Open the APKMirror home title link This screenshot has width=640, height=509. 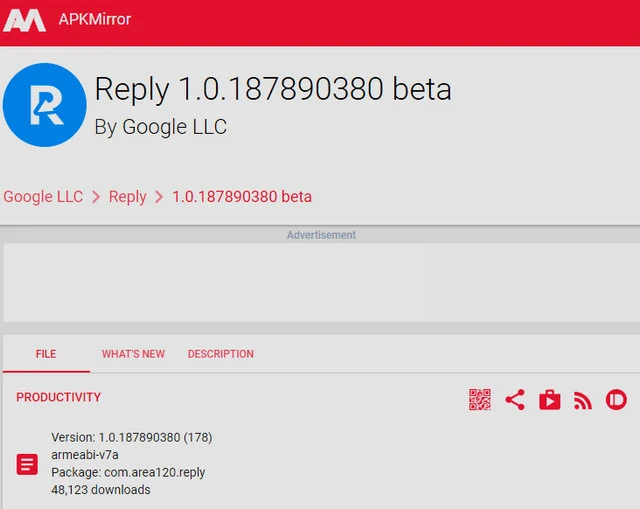tap(95, 19)
